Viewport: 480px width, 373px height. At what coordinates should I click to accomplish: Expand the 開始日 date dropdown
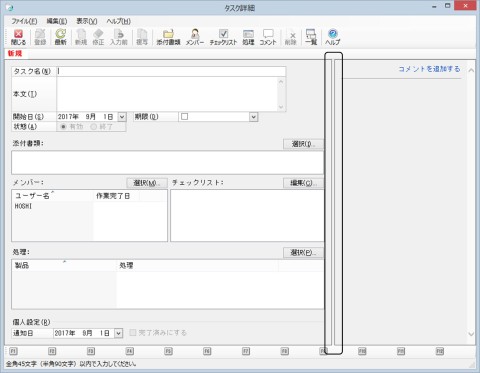(x=122, y=117)
